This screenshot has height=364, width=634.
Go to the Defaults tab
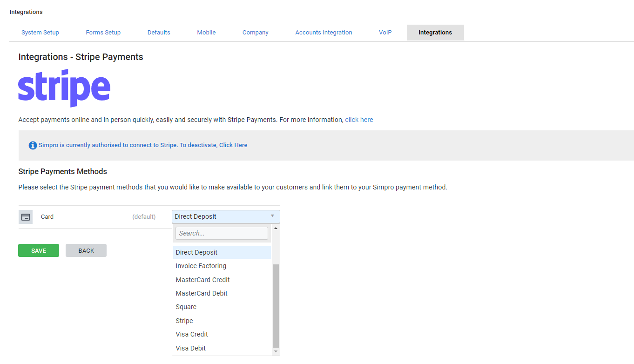click(x=159, y=33)
